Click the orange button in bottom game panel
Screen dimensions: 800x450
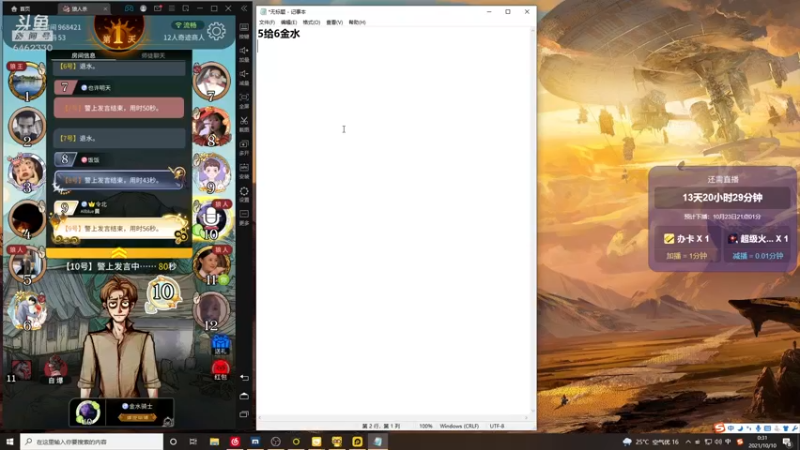[137, 417]
